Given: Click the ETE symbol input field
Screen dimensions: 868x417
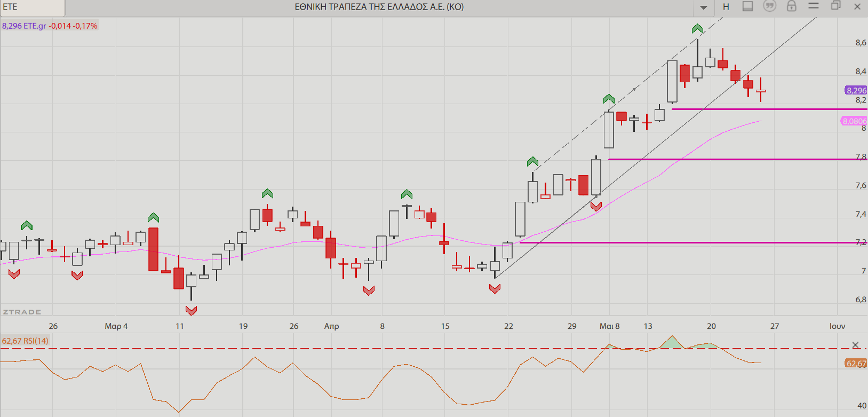Looking at the screenshot, I should point(33,7).
